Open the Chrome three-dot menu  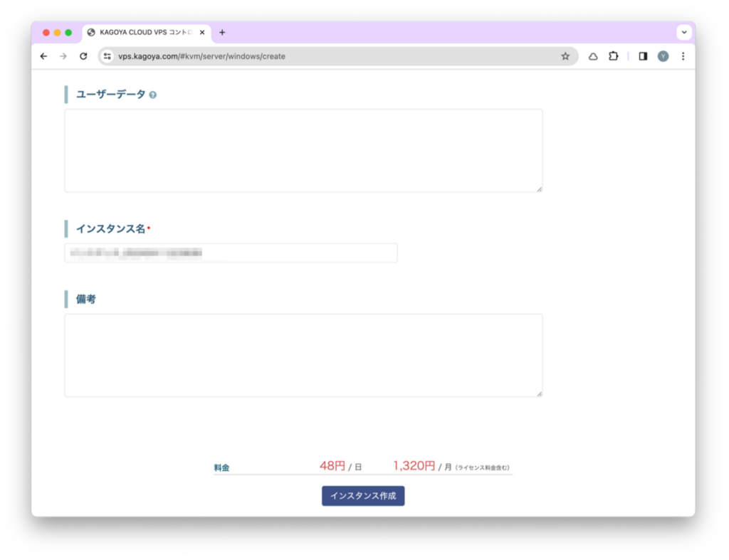[683, 56]
